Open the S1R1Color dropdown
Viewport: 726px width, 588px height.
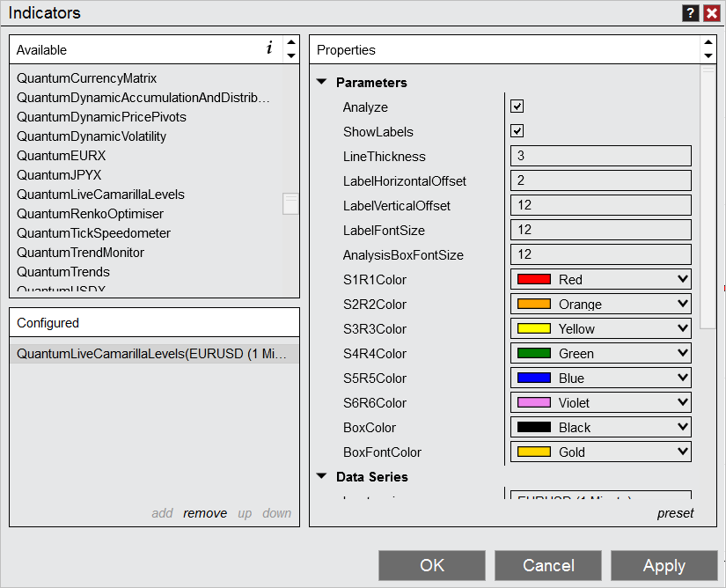601,279
